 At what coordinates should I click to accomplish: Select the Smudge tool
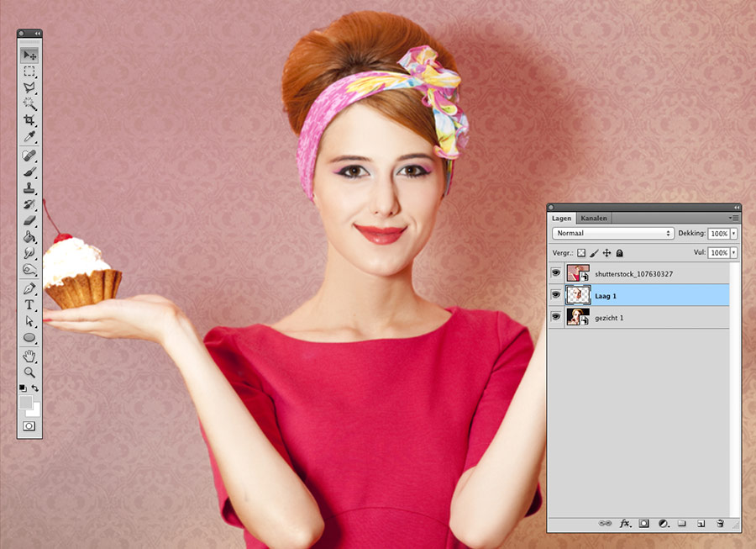coord(29,253)
